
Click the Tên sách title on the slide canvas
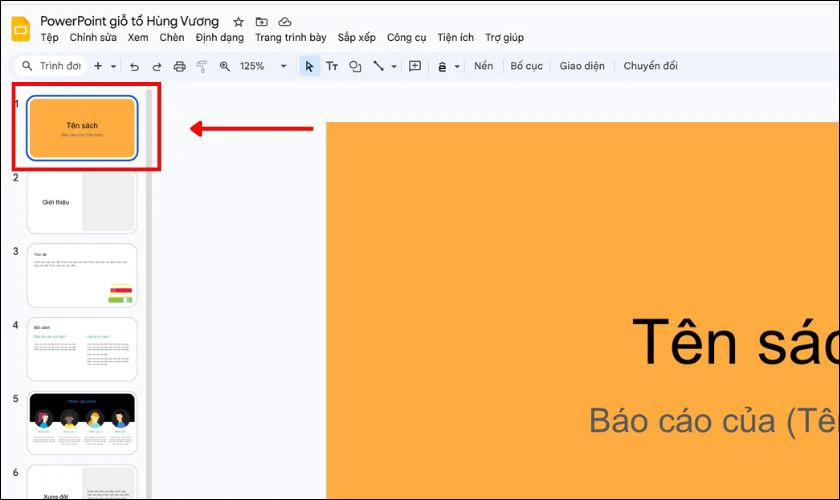click(735, 341)
